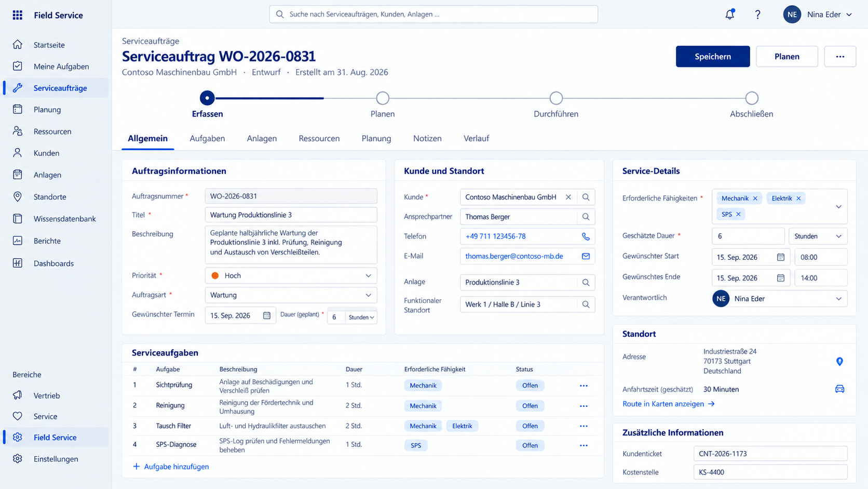Send an email via the envelope icon
This screenshot has height=489, width=868.
click(586, 256)
